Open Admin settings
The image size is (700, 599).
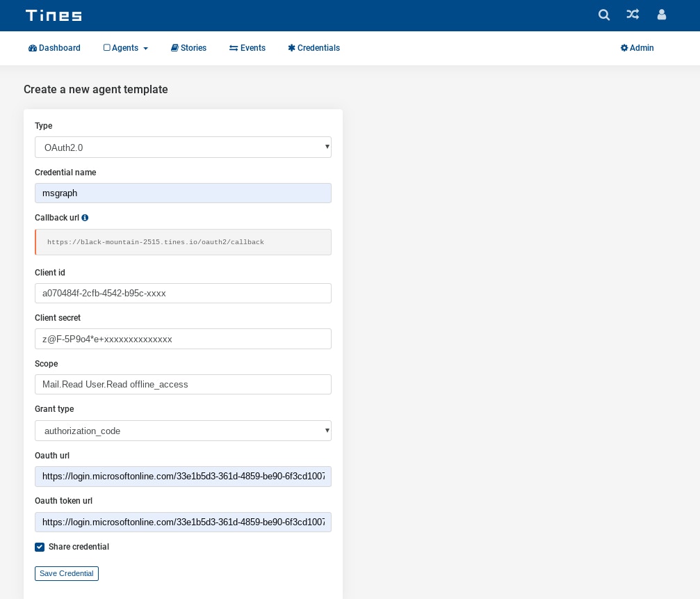click(x=637, y=48)
